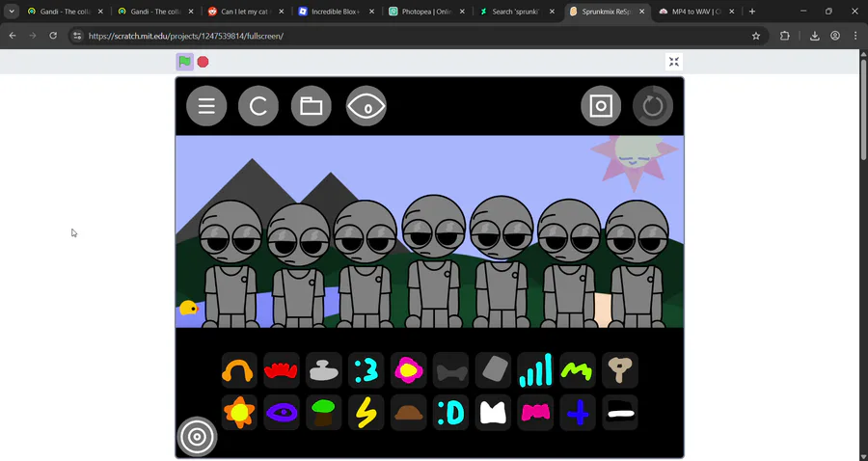Switch to the first Gandi browser tab
868x461 pixels.
[66, 11]
